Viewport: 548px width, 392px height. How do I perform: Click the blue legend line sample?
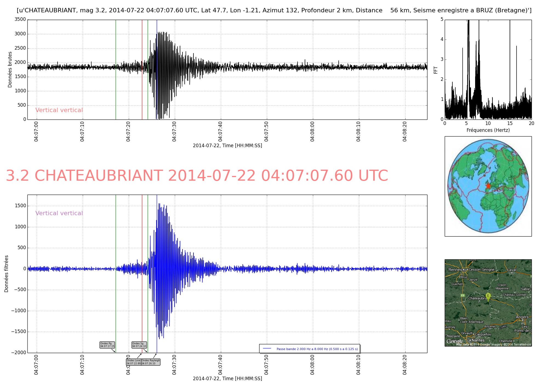click(267, 349)
